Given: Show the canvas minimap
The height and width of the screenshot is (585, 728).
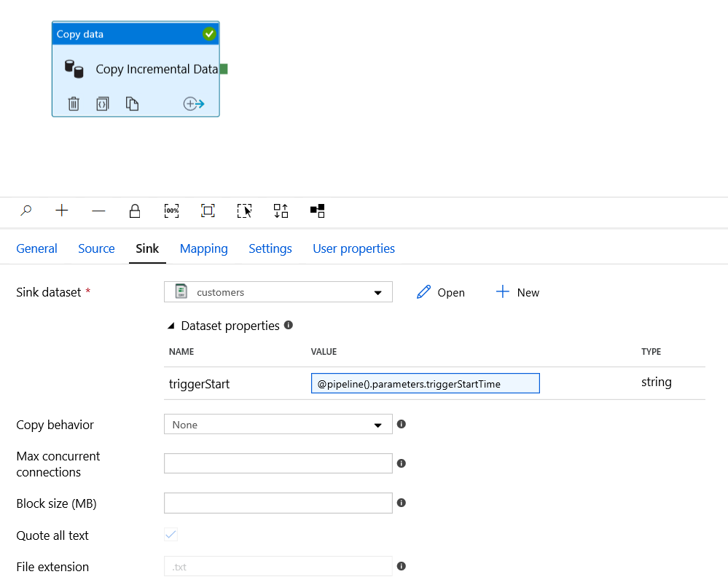Looking at the screenshot, I should [317, 211].
